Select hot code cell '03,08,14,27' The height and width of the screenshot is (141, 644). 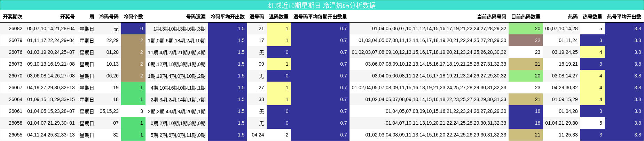tap(565, 76)
